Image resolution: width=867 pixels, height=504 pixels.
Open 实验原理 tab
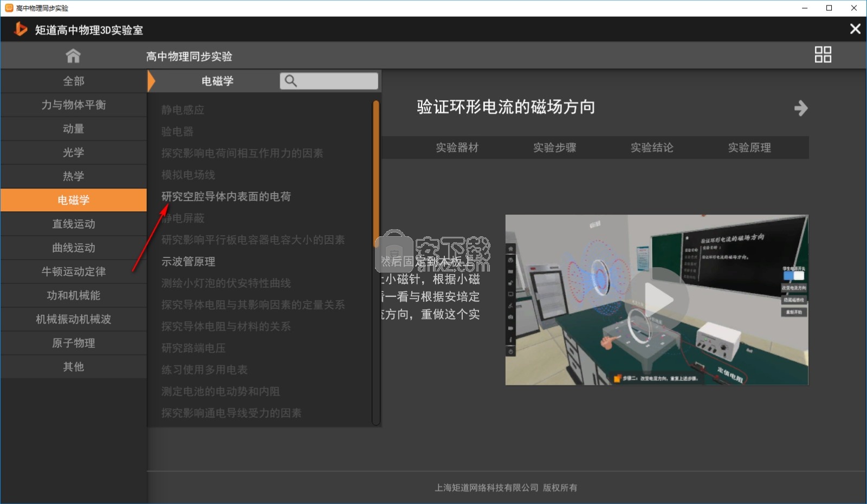tap(749, 147)
